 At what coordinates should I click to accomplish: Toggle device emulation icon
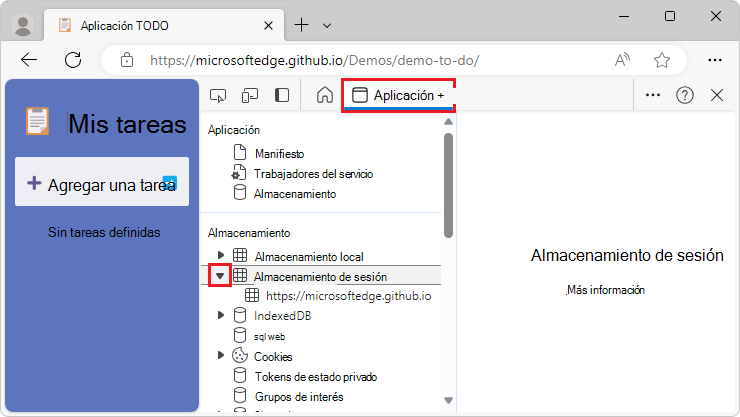(250, 95)
